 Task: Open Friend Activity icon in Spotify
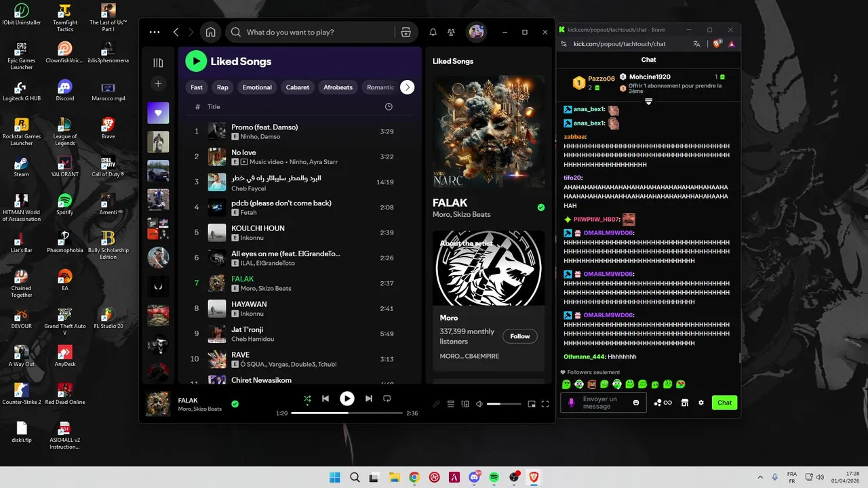[451, 32]
